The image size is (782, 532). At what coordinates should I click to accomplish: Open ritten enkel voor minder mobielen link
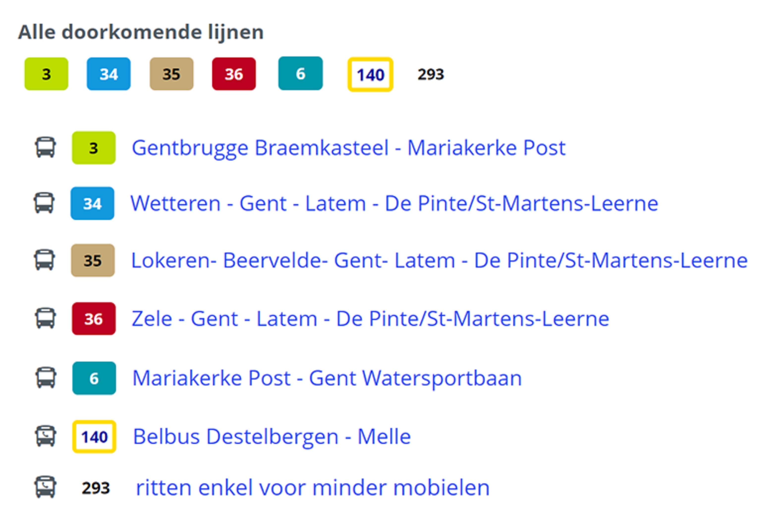[x=313, y=488]
